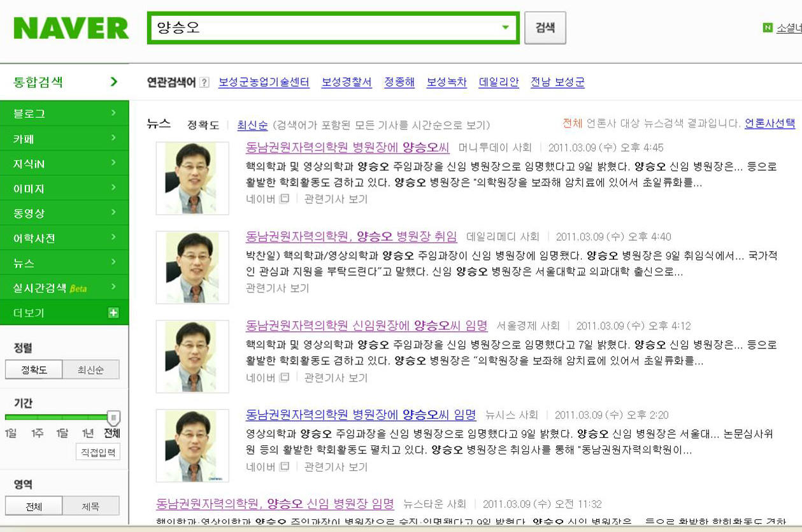The width and height of the screenshot is (802, 532).
Task: Click the 검색 search button
Action: coord(545,27)
